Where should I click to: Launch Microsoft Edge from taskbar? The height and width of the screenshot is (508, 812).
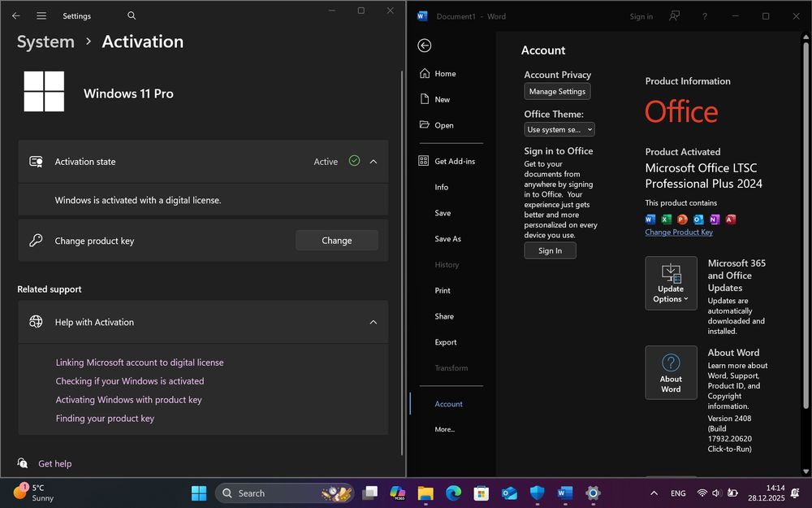click(454, 493)
